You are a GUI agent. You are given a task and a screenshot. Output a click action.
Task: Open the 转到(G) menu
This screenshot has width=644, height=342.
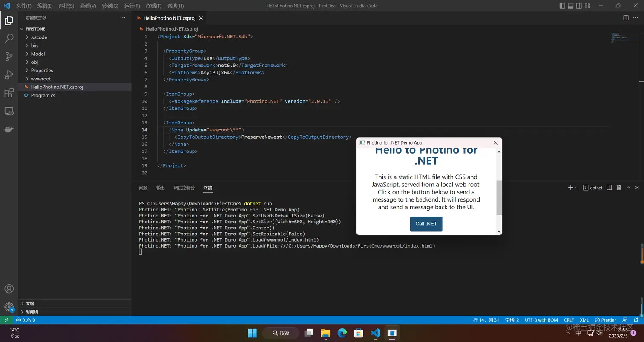[x=110, y=6]
